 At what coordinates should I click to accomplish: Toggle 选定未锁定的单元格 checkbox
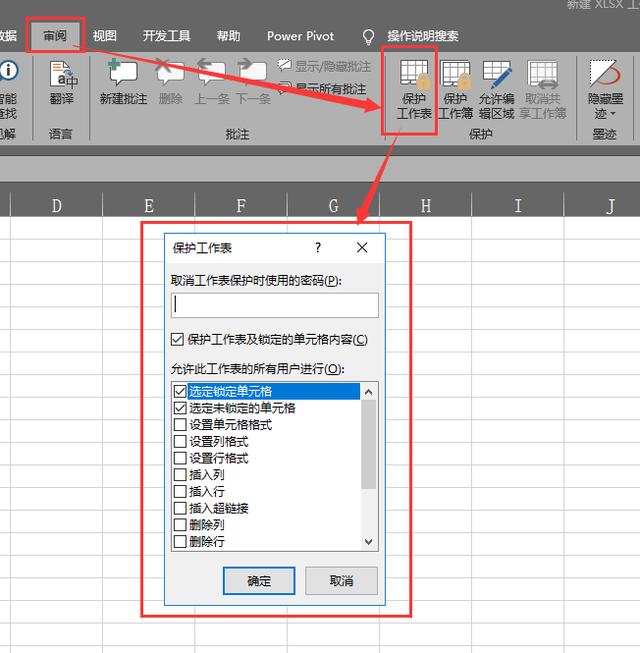pyautogui.click(x=180, y=408)
